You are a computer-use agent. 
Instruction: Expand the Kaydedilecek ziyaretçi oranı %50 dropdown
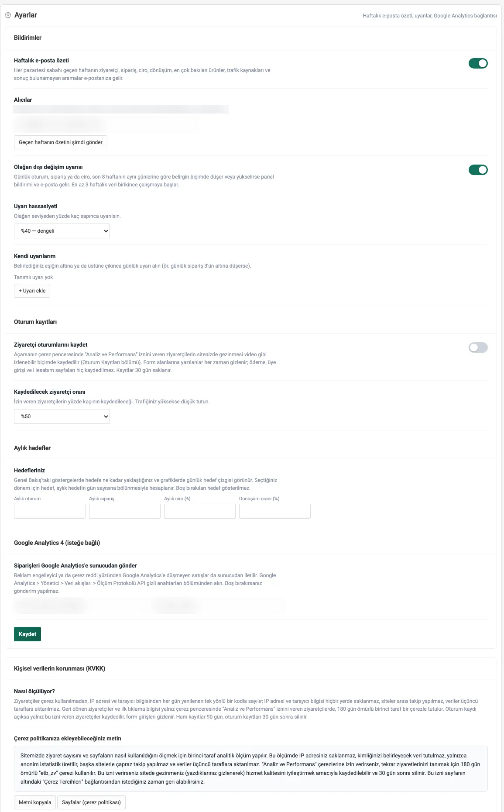point(62,416)
